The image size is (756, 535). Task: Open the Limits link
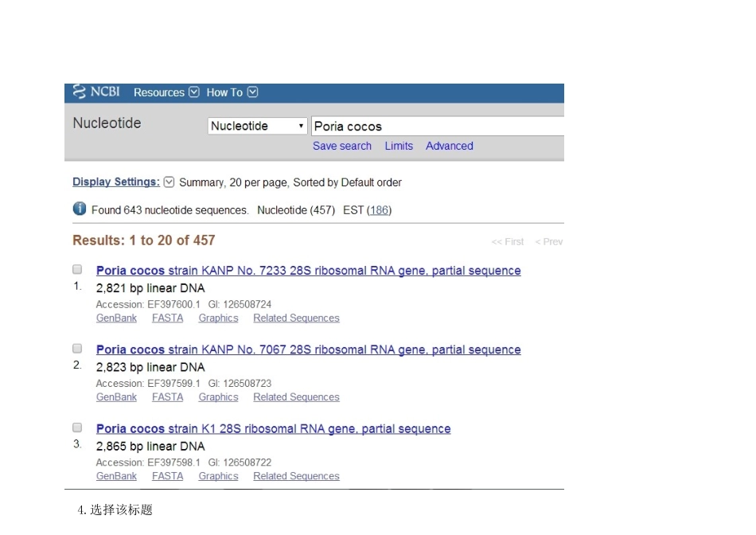(x=399, y=146)
